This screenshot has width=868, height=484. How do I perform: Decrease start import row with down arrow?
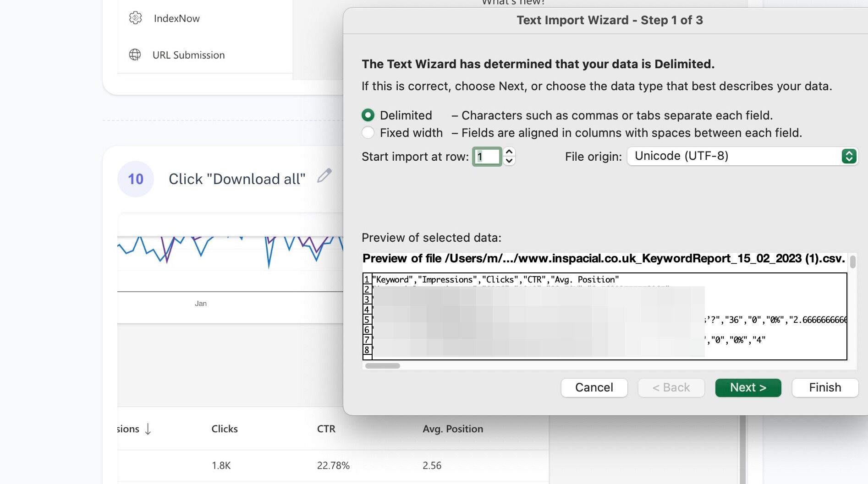[509, 161]
